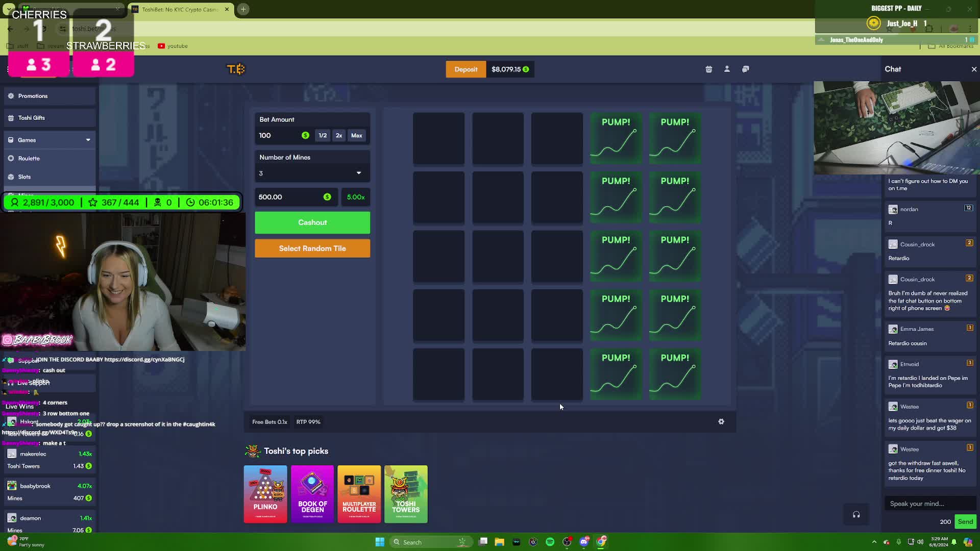Open Spotify from the taskbar
This screenshot has height=551, width=980.
[550, 542]
